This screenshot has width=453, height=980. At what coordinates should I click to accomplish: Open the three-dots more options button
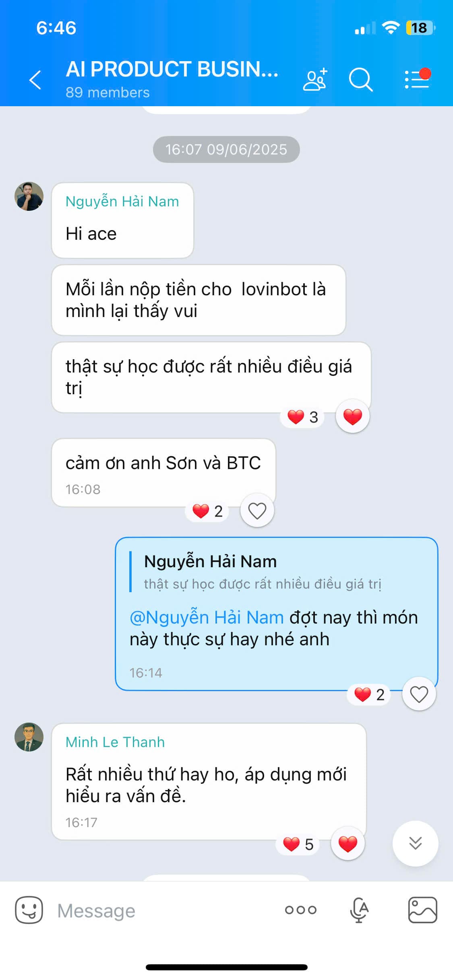301,910
